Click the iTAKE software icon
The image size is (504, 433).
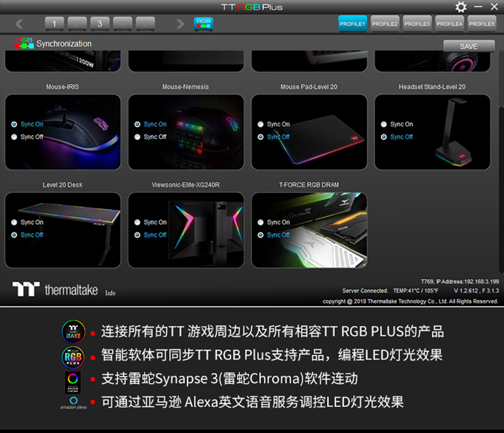pos(73,331)
